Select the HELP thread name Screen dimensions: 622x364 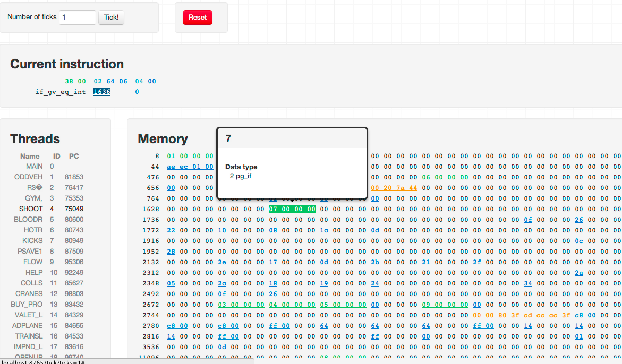34,273
